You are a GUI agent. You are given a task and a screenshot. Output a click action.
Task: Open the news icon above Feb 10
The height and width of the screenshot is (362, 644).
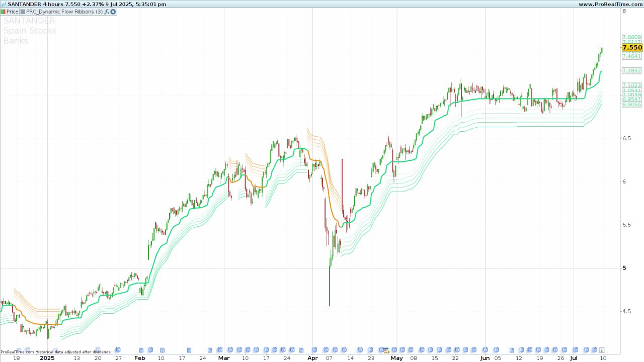click(x=163, y=349)
